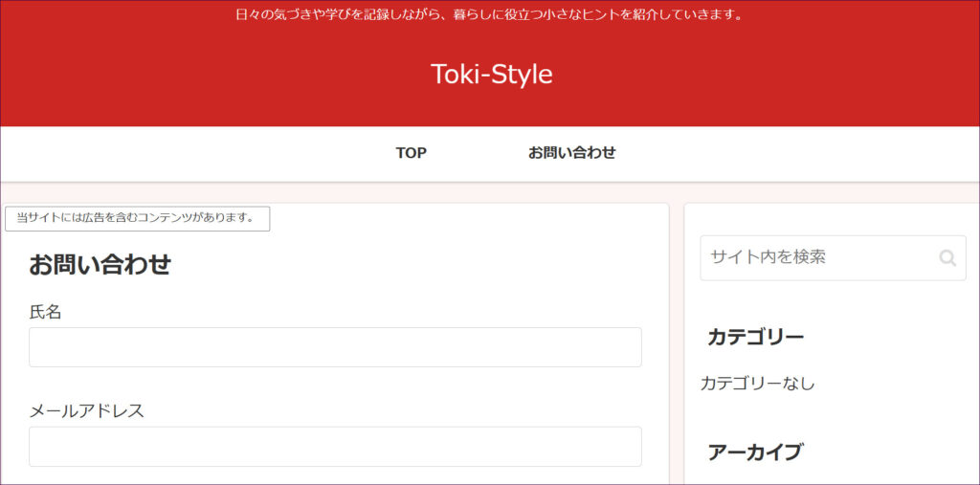Click the search magnifier icon
This screenshot has width=980, height=485.
947,257
